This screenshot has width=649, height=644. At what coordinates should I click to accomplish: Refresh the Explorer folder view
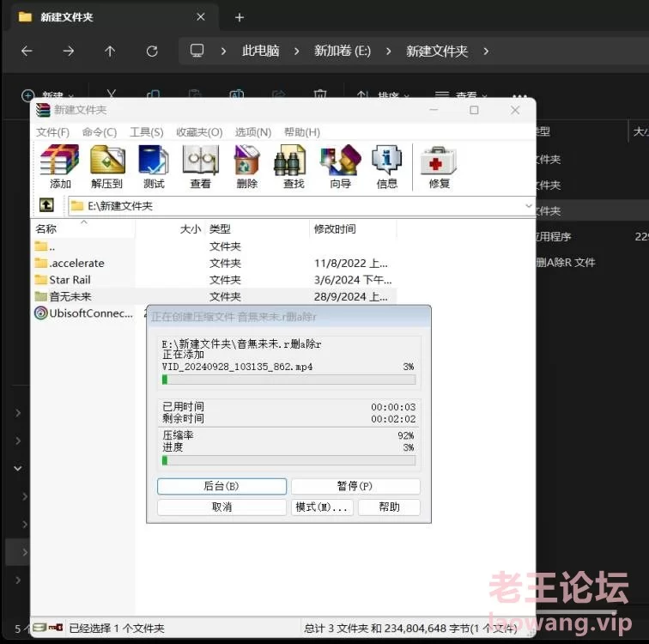152,52
